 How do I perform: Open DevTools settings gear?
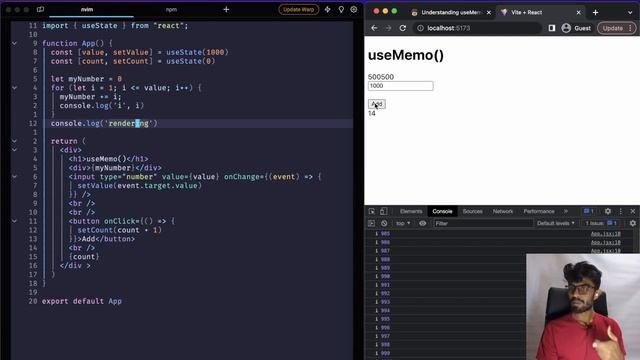pos(608,211)
